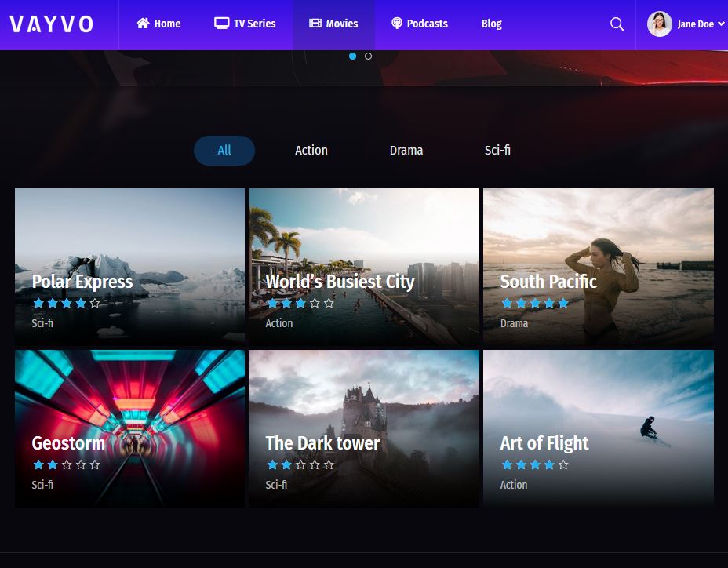Click Action genre under Art of Flight
The width and height of the screenshot is (728, 568).
point(514,485)
